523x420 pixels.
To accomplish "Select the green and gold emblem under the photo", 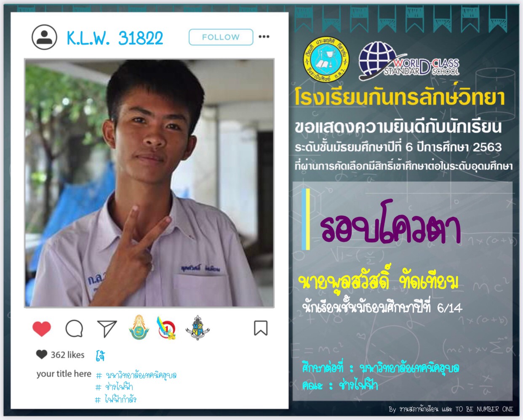I will (x=139, y=327).
